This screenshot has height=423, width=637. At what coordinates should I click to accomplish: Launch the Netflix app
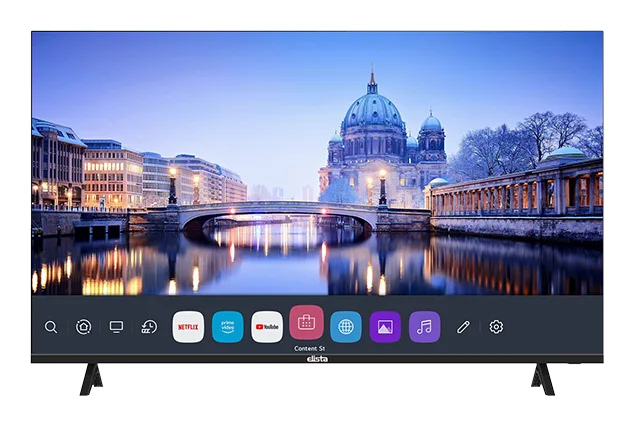[x=188, y=327]
